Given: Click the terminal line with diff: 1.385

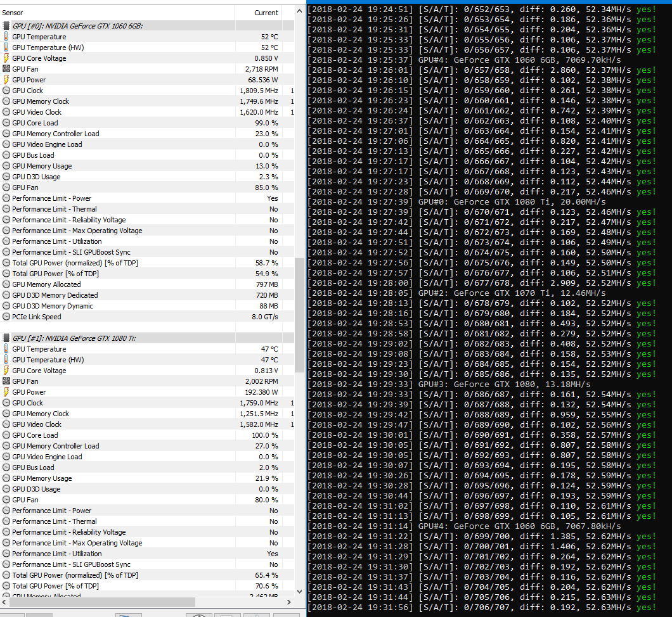Looking at the screenshot, I should pos(482,536).
